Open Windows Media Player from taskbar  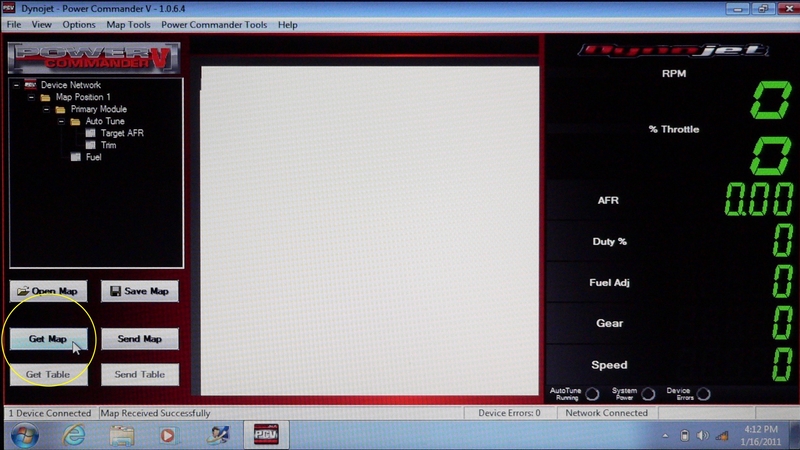click(x=168, y=435)
